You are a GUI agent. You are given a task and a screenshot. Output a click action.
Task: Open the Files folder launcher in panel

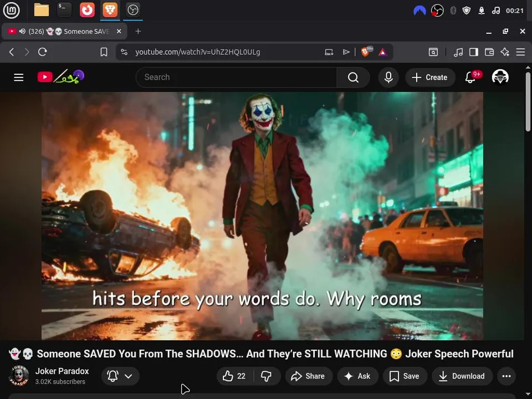click(42, 10)
